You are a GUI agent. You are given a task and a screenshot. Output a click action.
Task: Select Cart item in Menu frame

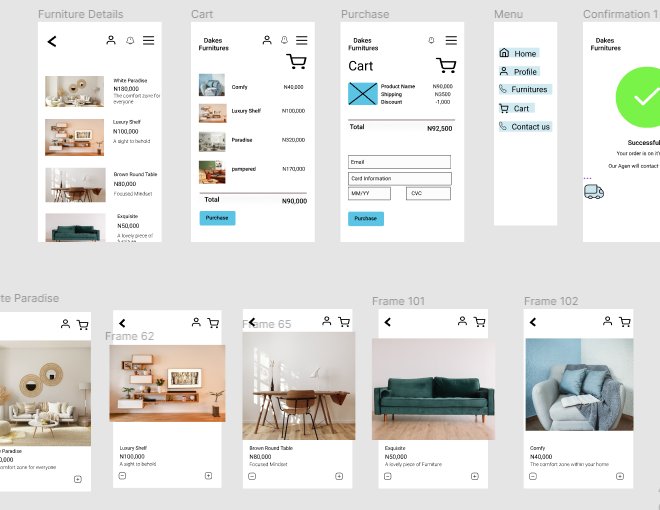(x=516, y=109)
